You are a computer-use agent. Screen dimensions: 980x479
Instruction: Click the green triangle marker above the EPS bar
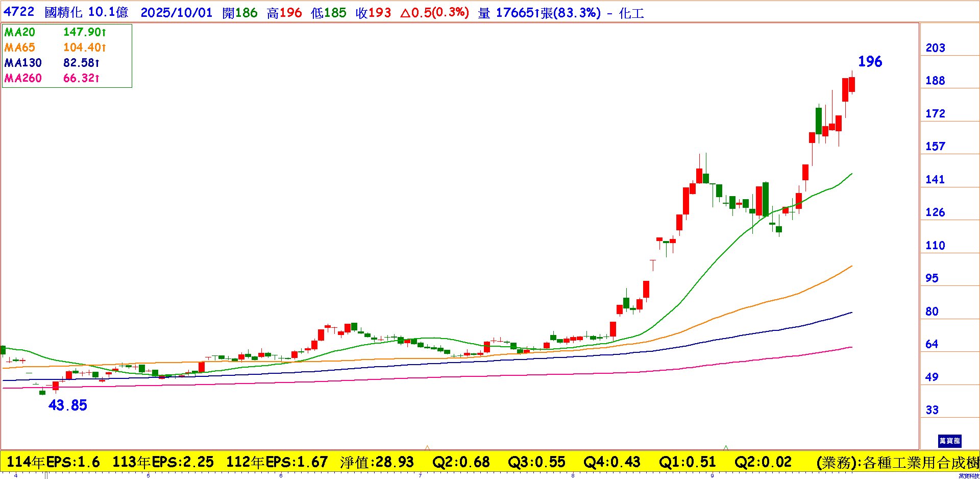(x=726, y=448)
